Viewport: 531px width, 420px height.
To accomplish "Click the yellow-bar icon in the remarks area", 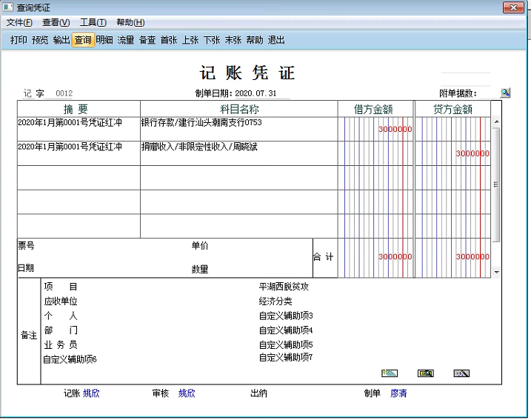I will click(x=426, y=373).
